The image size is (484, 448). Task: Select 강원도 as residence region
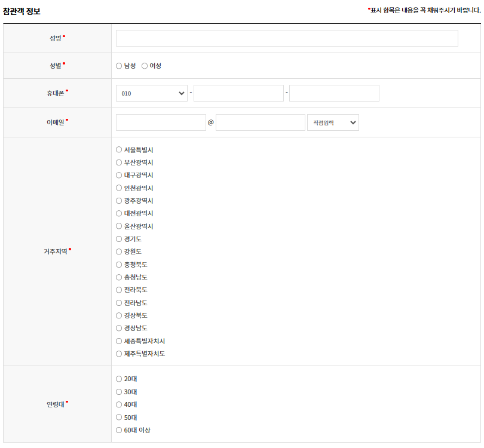(x=119, y=251)
